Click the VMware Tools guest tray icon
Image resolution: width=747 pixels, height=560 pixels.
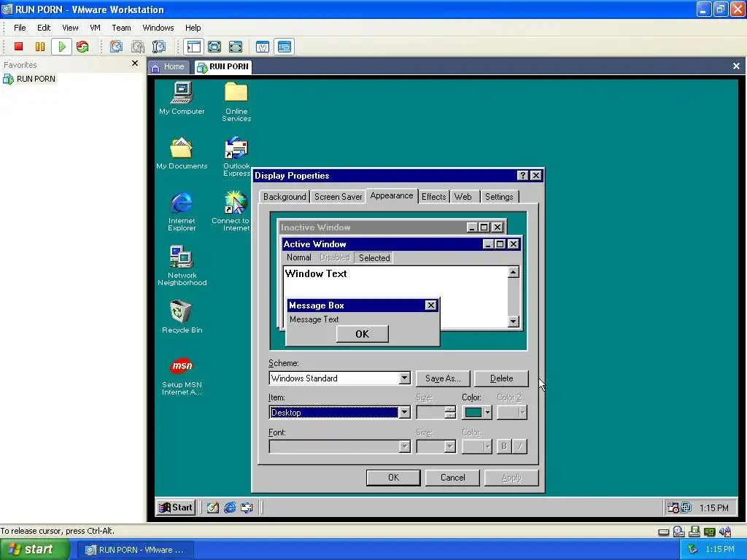pos(686,507)
